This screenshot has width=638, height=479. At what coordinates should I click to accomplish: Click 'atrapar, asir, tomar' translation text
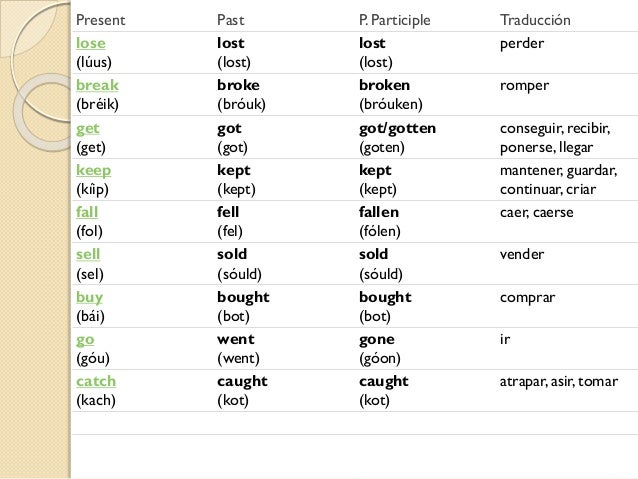[558, 381]
